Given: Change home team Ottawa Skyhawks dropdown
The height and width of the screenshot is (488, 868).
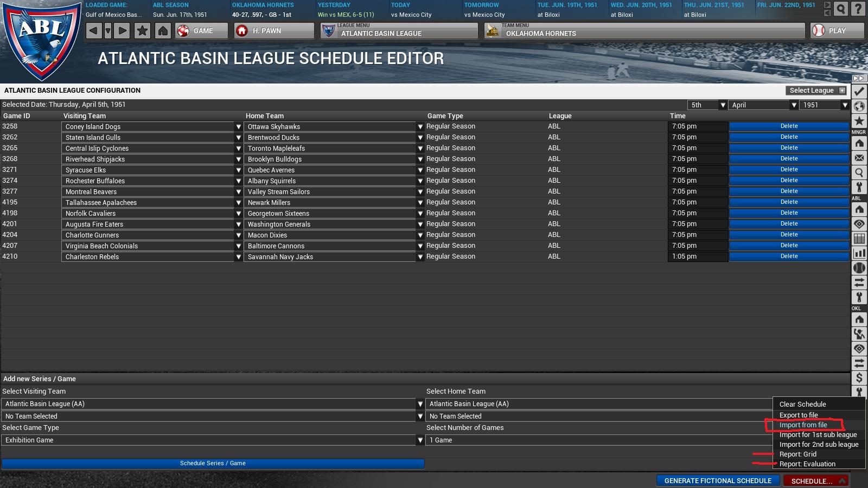Looking at the screenshot, I should click(334, 127).
